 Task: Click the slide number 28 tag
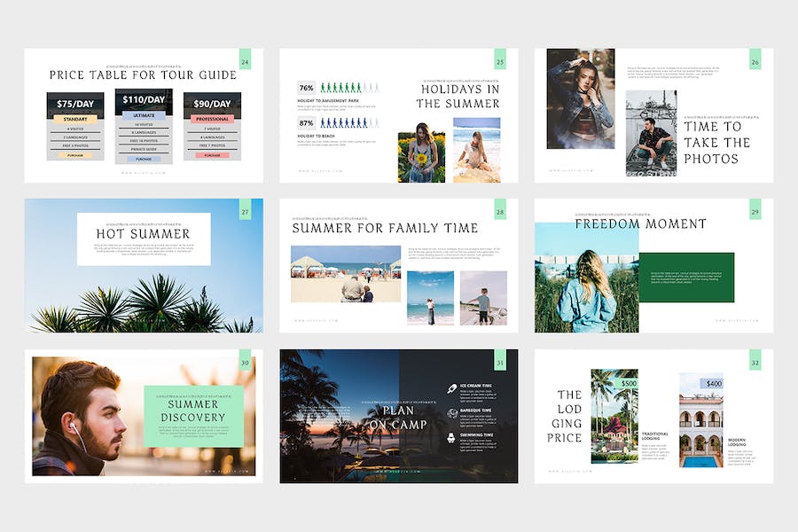[x=500, y=209]
